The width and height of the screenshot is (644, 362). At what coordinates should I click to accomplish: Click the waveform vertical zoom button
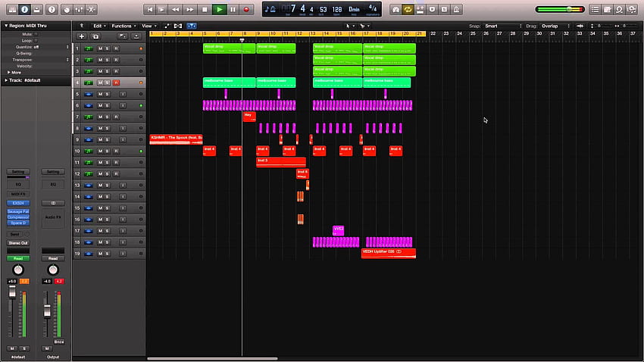point(580,26)
